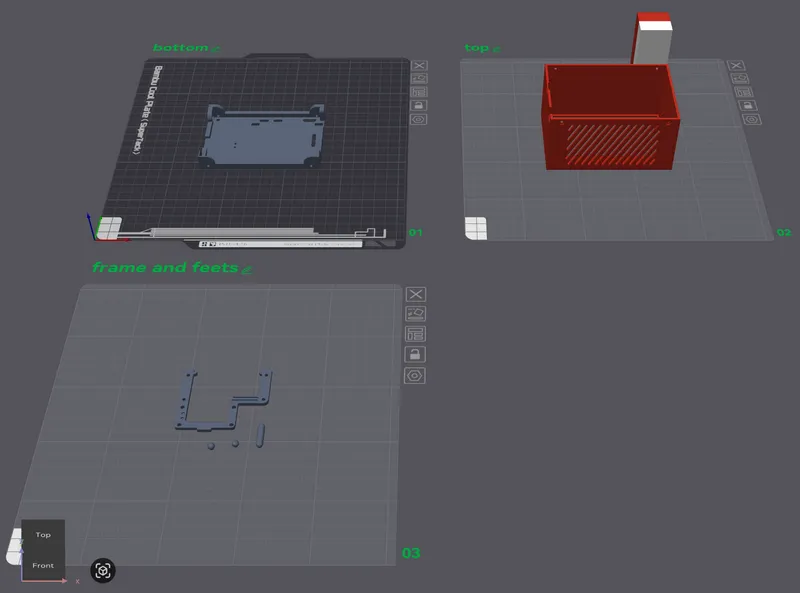Viewport: 800px width, 593px height.
Task: Edit the 'frame and feets' name pencil icon
Action: point(247,269)
